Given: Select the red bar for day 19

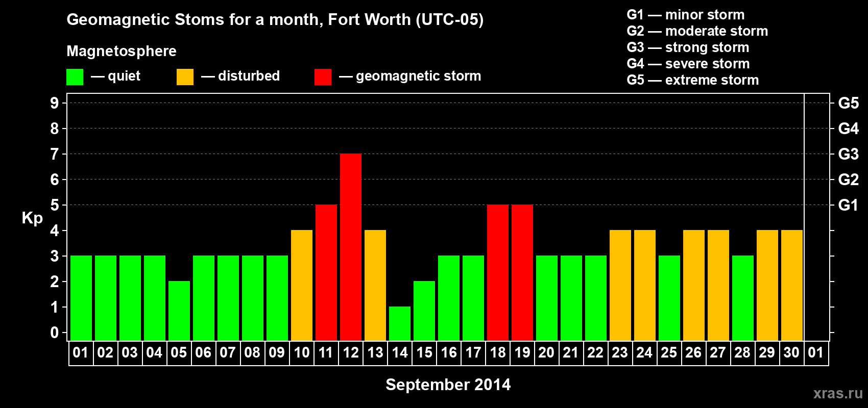Looking at the screenshot, I should coord(522,272).
